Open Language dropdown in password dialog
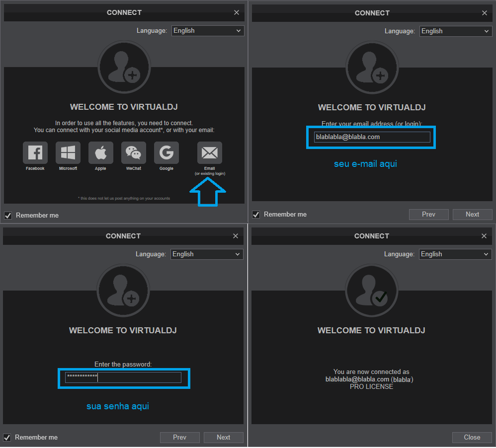The width and height of the screenshot is (496, 448). point(207,254)
